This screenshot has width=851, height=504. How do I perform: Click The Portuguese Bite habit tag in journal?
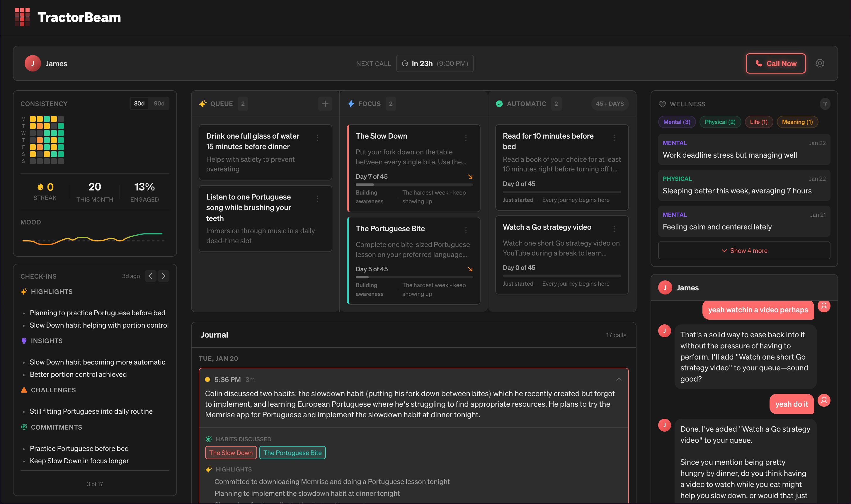coord(292,452)
